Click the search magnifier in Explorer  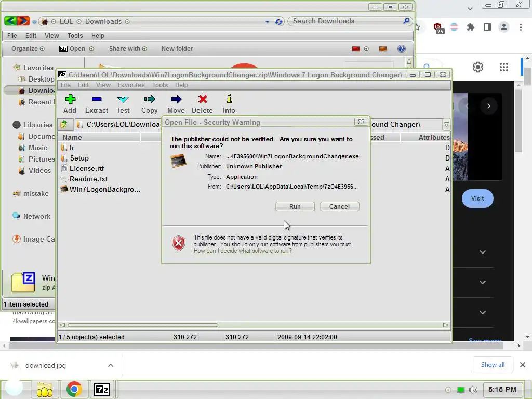(x=406, y=21)
